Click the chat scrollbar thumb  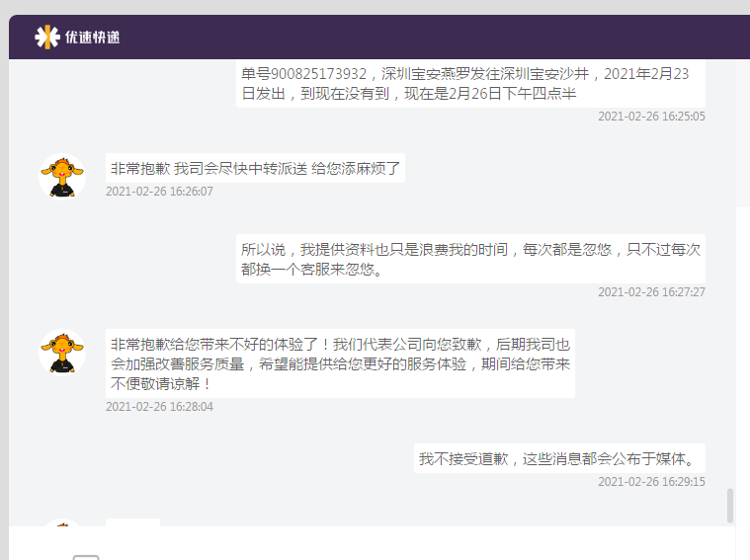click(x=730, y=506)
